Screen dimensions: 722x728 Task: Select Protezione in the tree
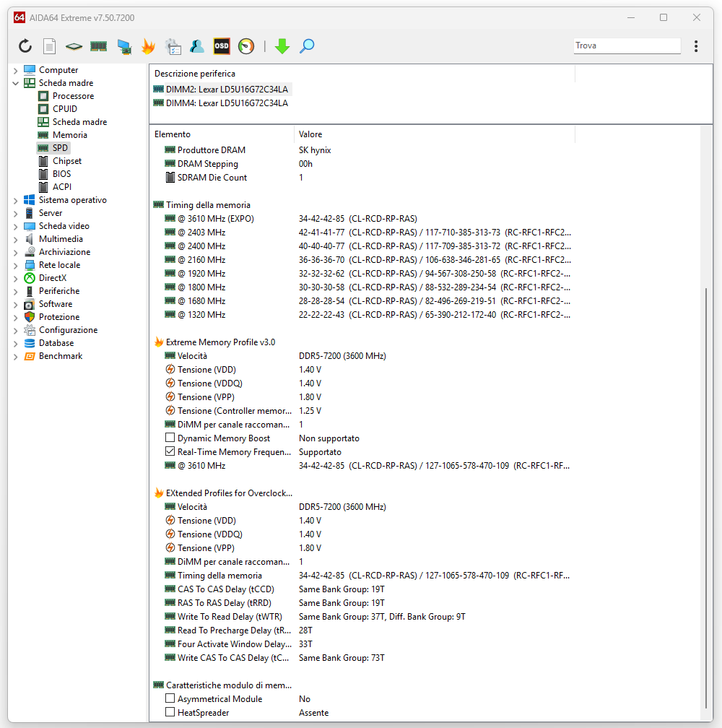[59, 316]
